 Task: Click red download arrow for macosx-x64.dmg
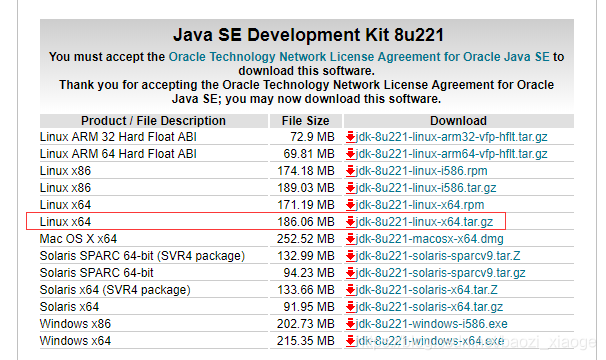[x=351, y=239]
